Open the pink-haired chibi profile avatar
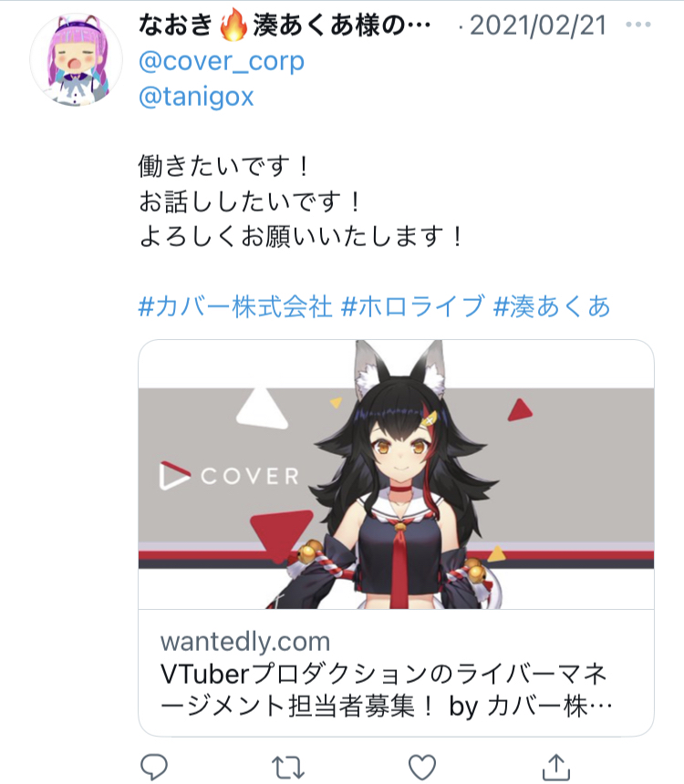Viewport: 684px width, 784px height. pos(76,59)
